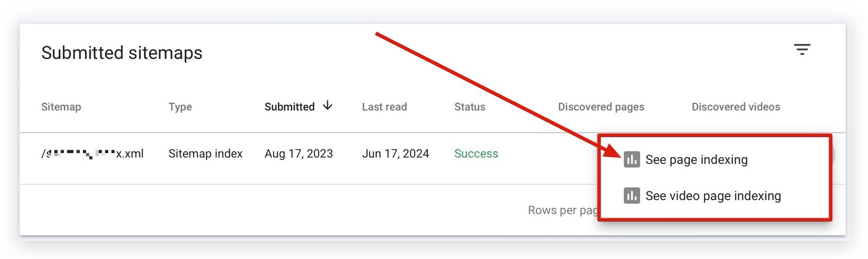Open the filter icon for submitted sitemaps
The width and height of the screenshot is (868, 259).
[x=802, y=50]
